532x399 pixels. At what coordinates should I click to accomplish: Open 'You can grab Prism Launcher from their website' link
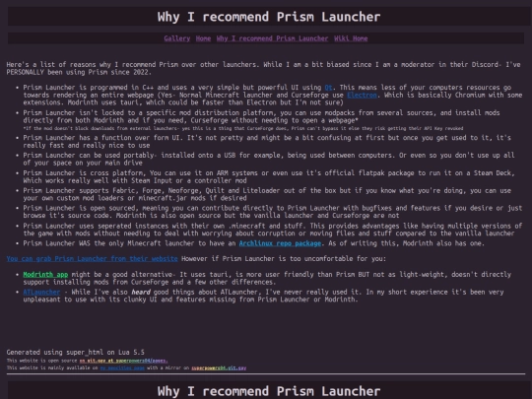click(x=92, y=258)
